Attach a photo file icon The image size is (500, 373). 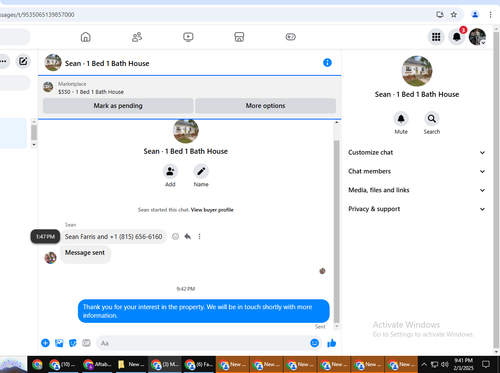coord(59,343)
